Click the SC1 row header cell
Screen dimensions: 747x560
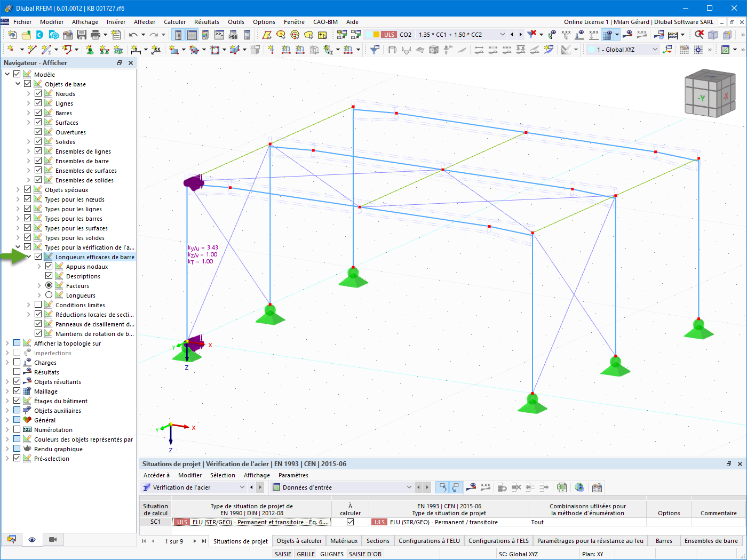pyautogui.click(x=155, y=522)
